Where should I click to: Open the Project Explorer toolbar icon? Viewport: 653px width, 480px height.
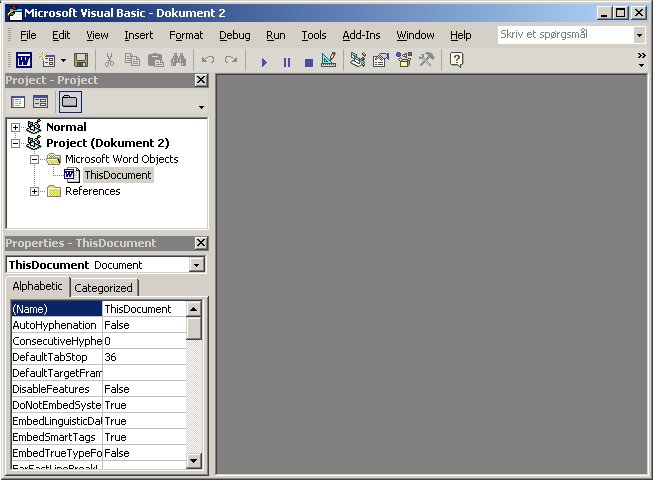point(358,60)
